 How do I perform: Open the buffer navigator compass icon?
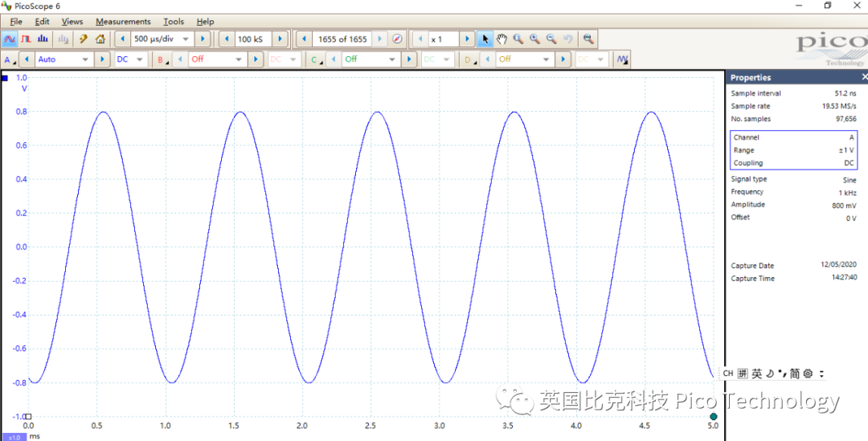click(x=397, y=39)
